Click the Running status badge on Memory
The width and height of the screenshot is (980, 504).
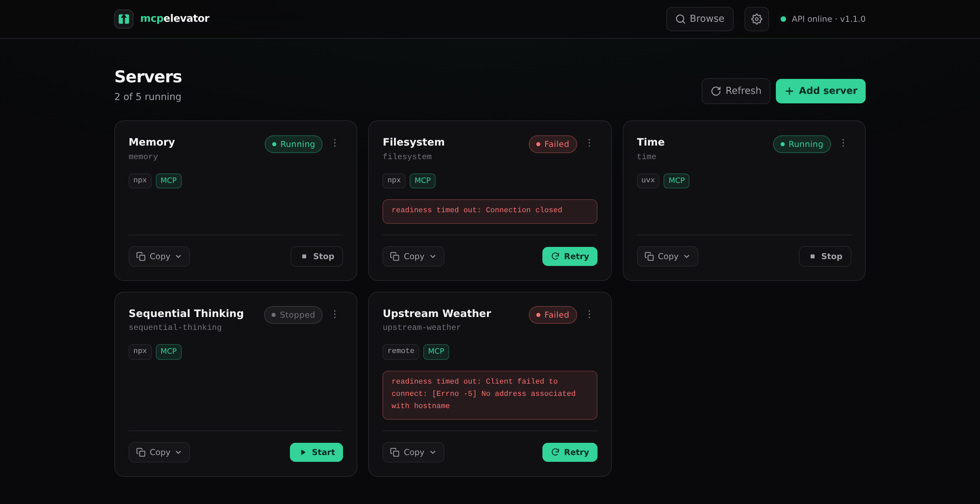click(293, 144)
